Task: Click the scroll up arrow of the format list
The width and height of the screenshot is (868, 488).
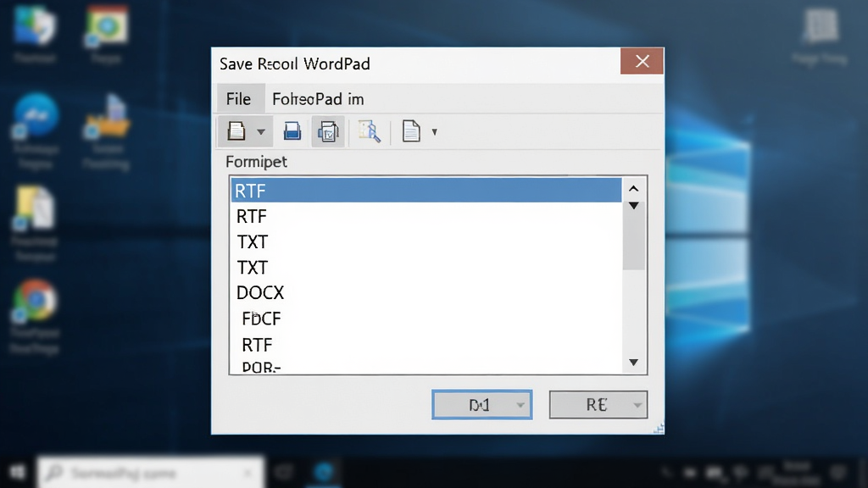Action: (634, 189)
